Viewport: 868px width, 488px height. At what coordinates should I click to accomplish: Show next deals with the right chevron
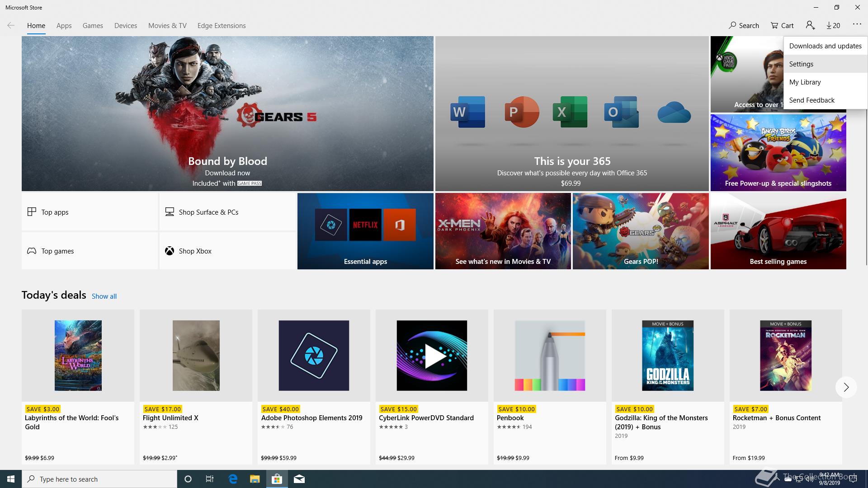click(x=846, y=387)
